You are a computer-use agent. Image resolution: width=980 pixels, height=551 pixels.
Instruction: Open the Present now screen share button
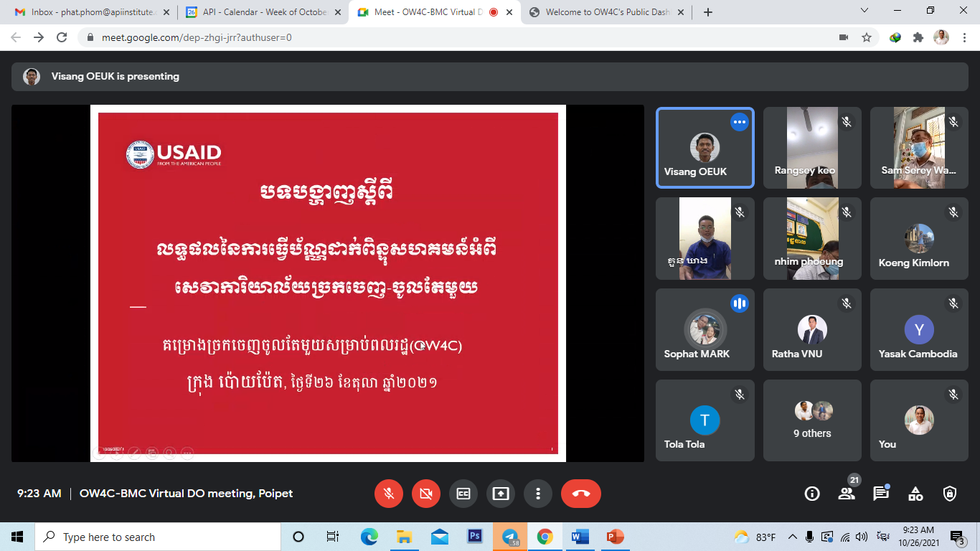pos(501,494)
